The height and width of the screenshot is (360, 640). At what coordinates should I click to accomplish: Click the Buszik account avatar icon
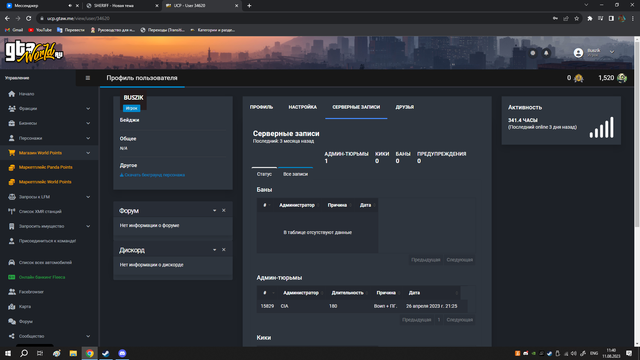coord(578,53)
